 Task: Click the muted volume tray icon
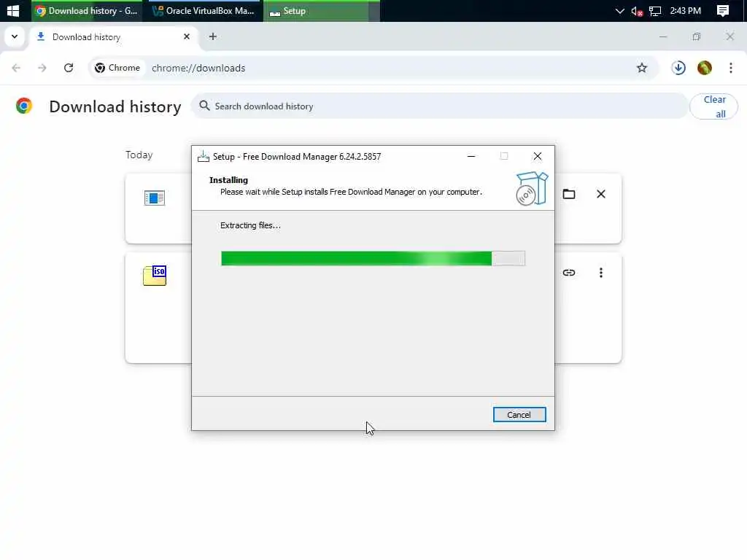(x=636, y=11)
